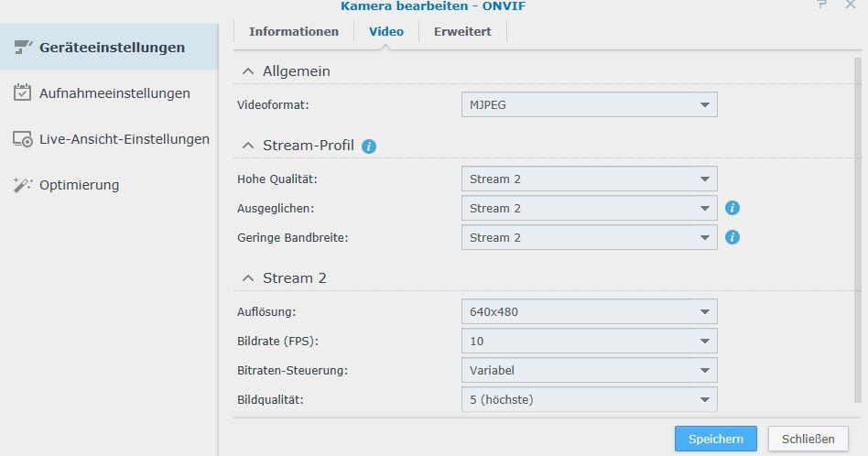Collapse the Stream 2 section
This screenshot has width=868, height=456.
pos(247,278)
